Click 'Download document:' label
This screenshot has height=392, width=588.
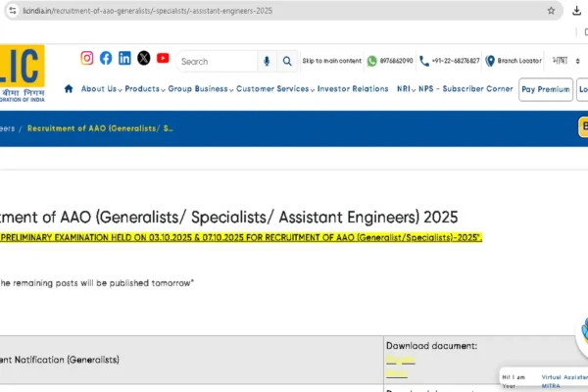[x=431, y=346]
